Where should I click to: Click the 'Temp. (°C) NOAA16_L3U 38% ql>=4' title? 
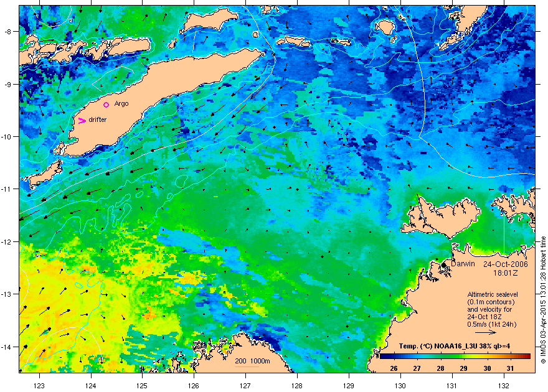[x=455, y=347]
